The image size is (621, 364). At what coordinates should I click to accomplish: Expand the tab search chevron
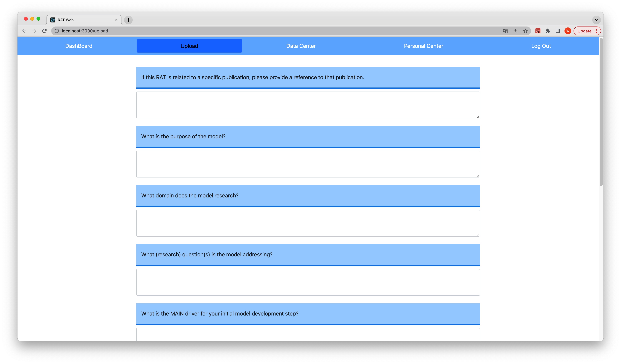(x=596, y=20)
